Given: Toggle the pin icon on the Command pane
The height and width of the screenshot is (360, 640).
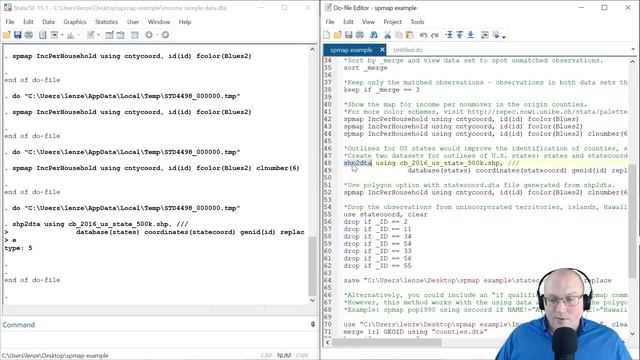Looking at the screenshot, I should [x=313, y=324].
